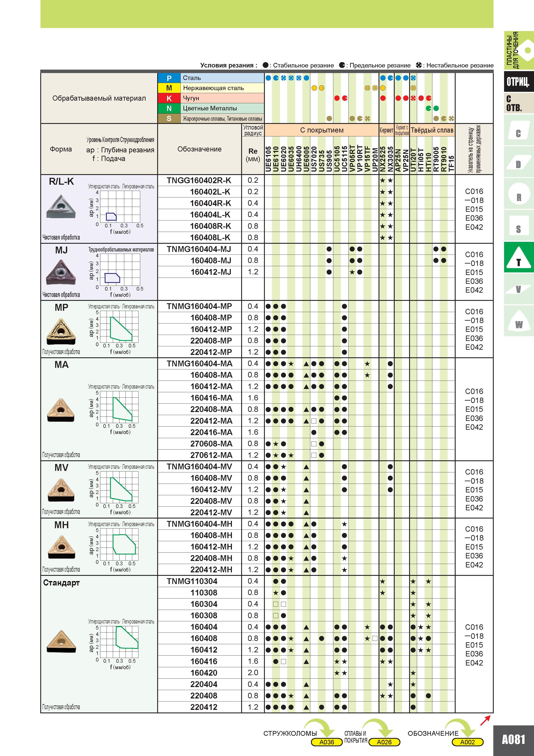
Task: Click the MV chipbreaker insert photo
Action: [61, 490]
